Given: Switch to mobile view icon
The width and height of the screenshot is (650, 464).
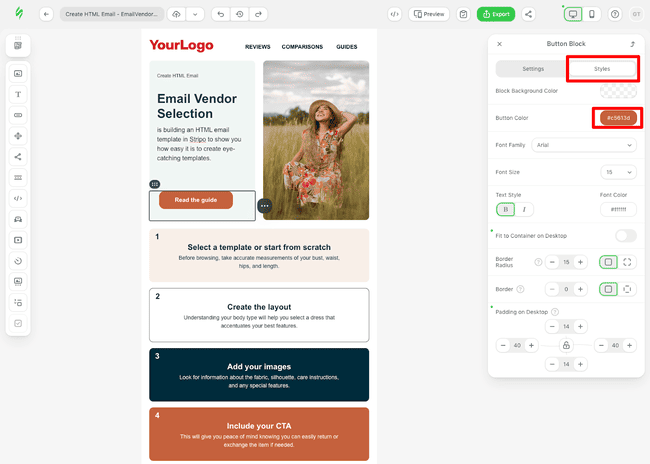Looking at the screenshot, I should point(592,14).
